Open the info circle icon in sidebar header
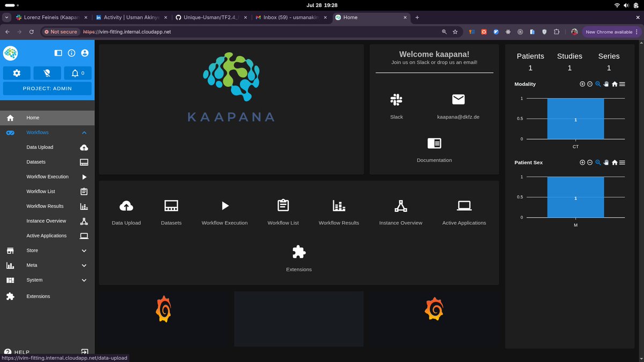The image size is (644, 362). (71, 53)
